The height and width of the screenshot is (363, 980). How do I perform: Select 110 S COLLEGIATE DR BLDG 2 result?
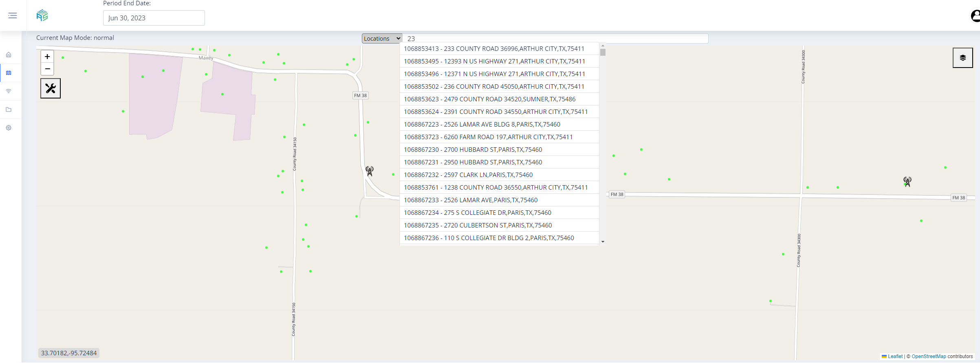tap(500, 238)
